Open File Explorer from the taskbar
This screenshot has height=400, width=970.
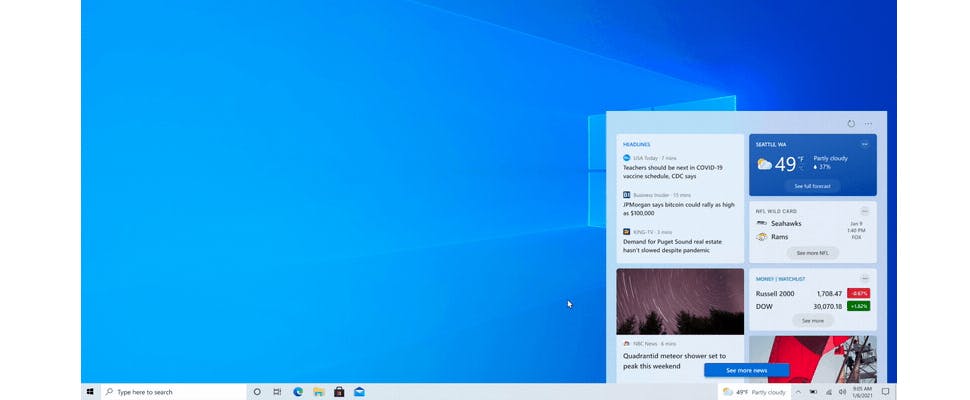pos(319,392)
